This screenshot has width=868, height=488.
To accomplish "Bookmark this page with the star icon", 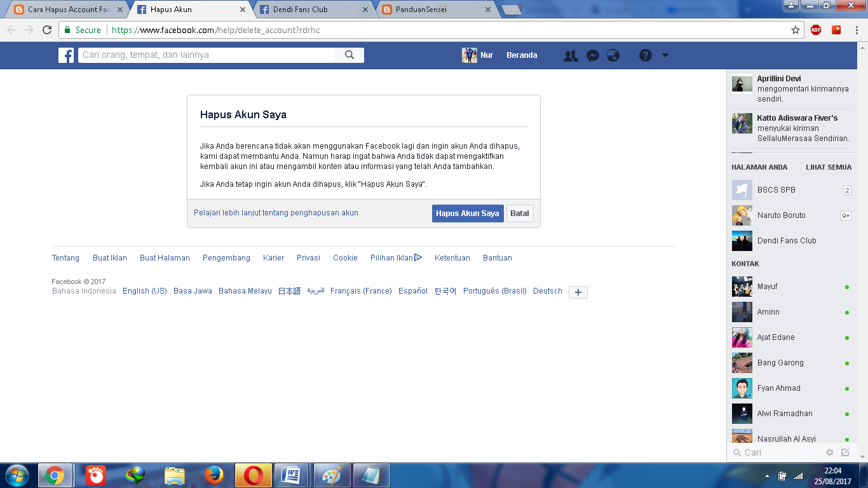I will [796, 30].
